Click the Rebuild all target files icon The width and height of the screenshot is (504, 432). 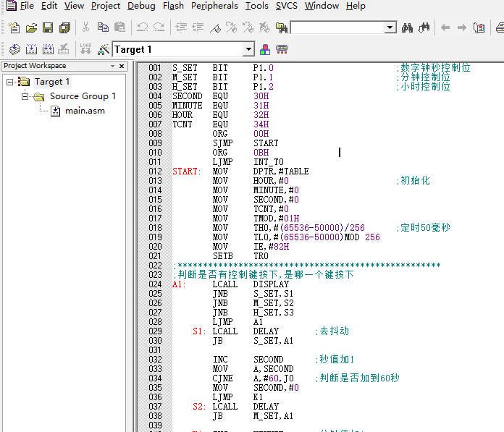tap(48, 49)
